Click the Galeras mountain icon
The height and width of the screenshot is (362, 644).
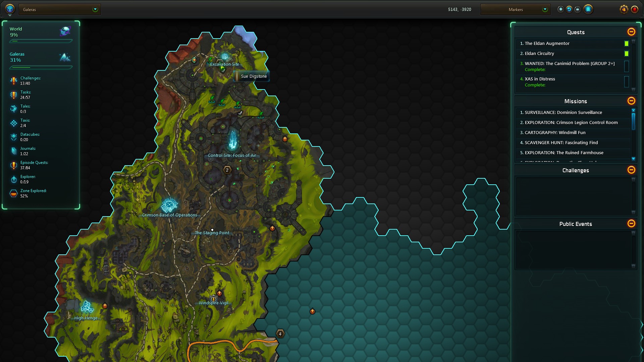click(x=65, y=57)
